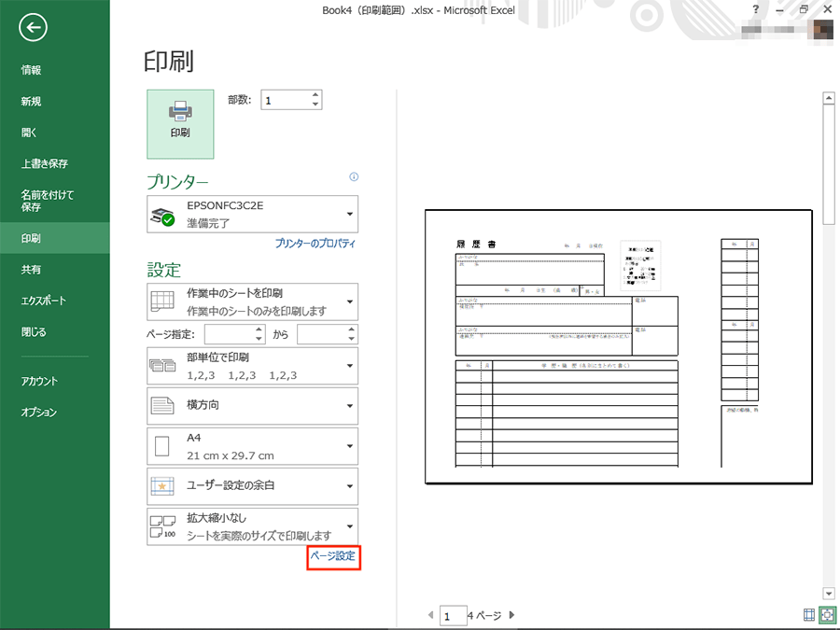The width and height of the screenshot is (840, 630).
Task: Go to previous preview page arrow
Action: [430, 615]
